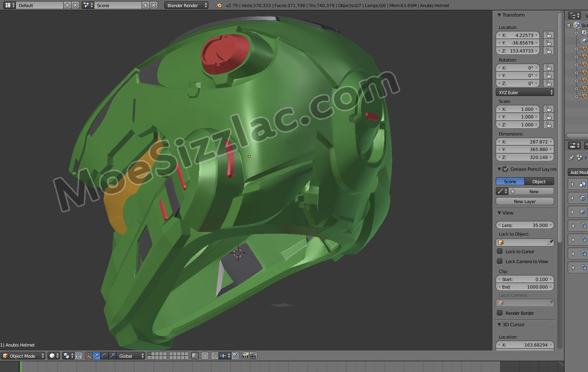
Task: Select the translate manipulator arrow
Action: coord(97,356)
